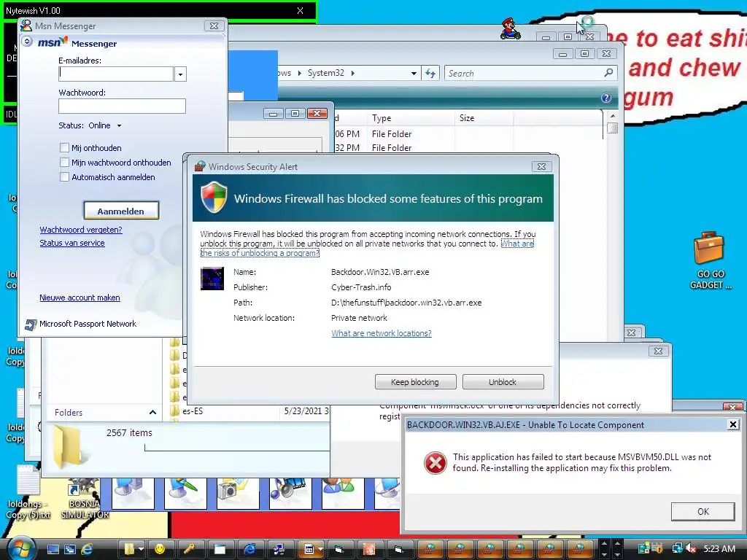The image size is (747, 560).
Task: Click the network tray icon
Action: (677, 549)
